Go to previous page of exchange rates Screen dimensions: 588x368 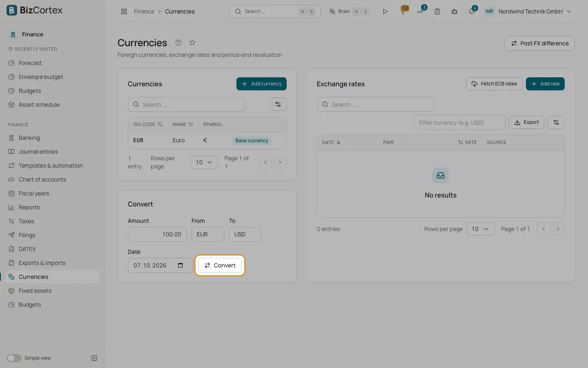[x=543, y=229]
